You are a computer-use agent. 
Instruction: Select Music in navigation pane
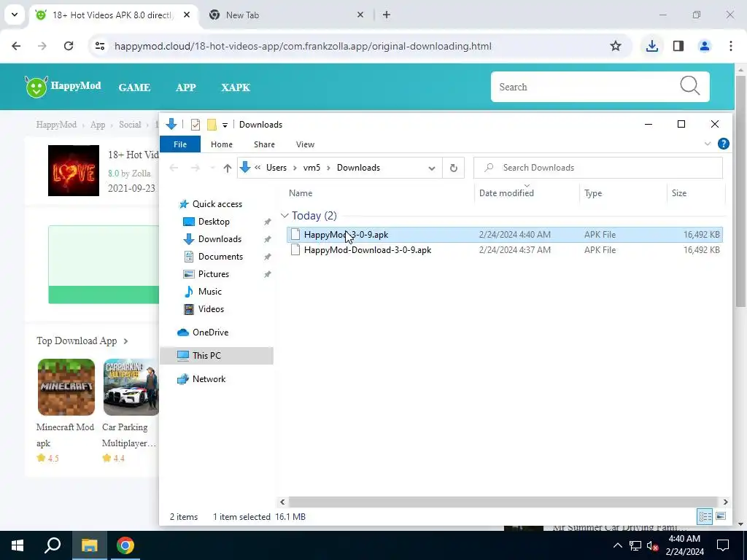pos(209,292)
